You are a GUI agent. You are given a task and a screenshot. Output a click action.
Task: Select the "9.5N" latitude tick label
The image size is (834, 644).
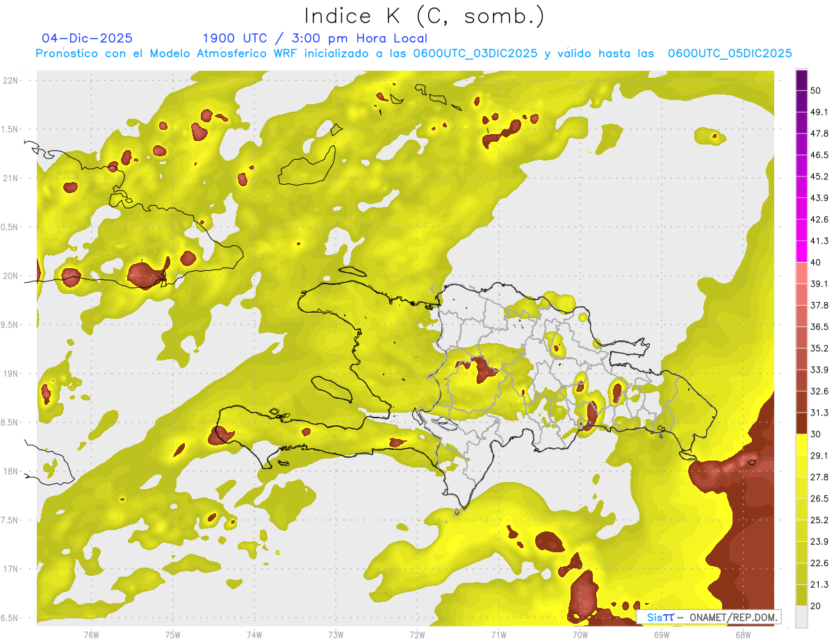tap(10, 325)
